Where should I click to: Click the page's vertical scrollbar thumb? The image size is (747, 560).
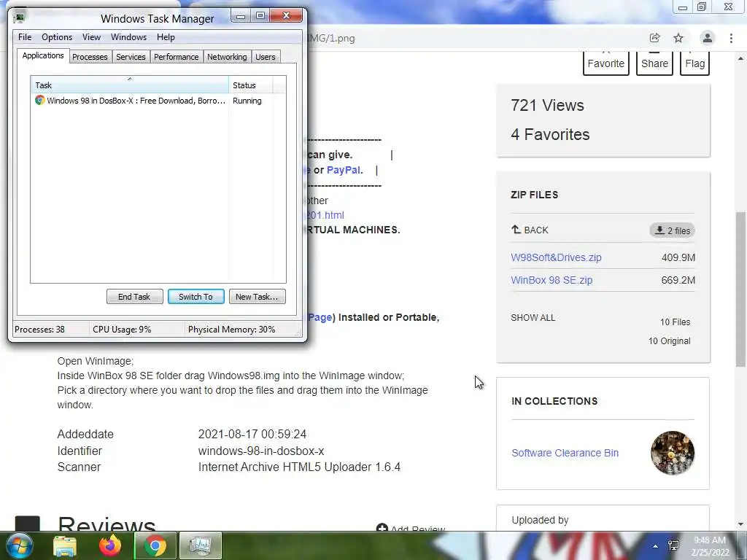[x=740, y=289]
